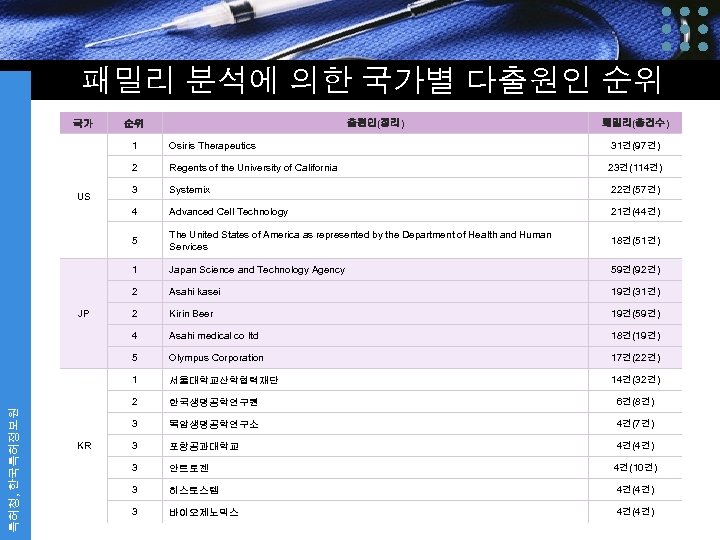Click the '국가' column header
The width and height of the screenshot is (720, 540).
click(x=83, y=123)
